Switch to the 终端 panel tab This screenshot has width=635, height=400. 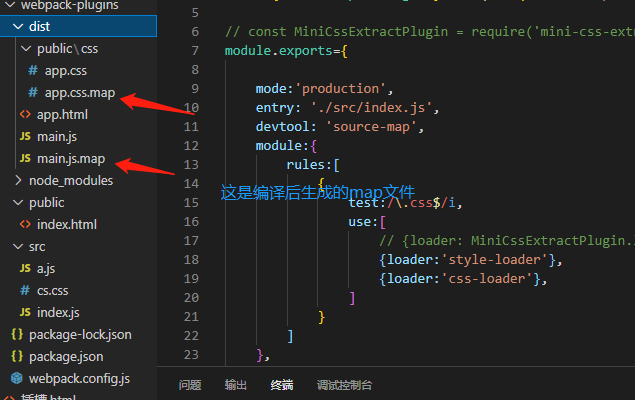point(281,385)
